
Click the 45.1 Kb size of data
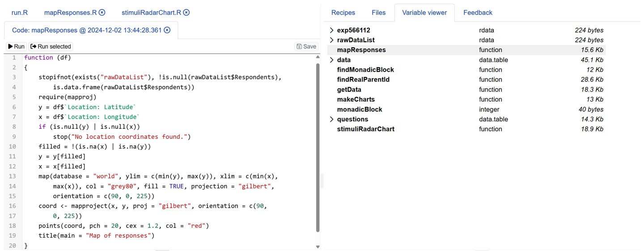pos(592,60)
